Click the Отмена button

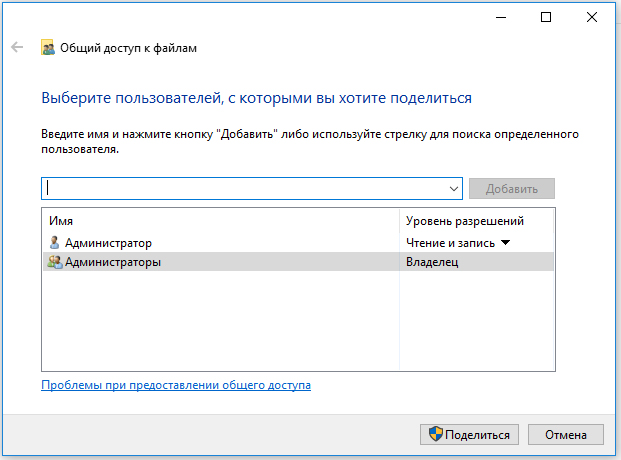pyautogui.click(x=566, y=435)
